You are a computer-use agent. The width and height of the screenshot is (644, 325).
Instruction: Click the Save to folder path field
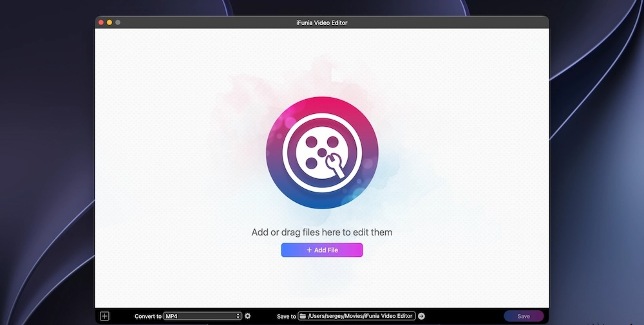(x=357, y=316)
